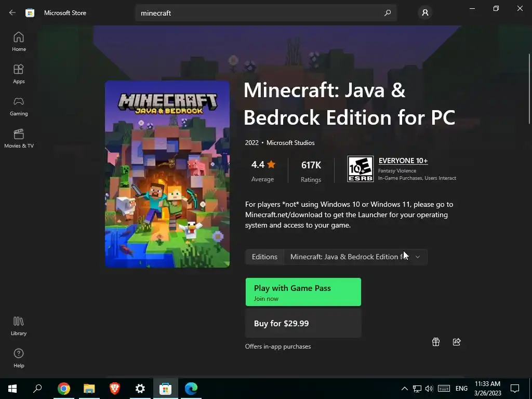Click the network icon in system tray
The width and height of the screenshot is (532, 399).
417,389
